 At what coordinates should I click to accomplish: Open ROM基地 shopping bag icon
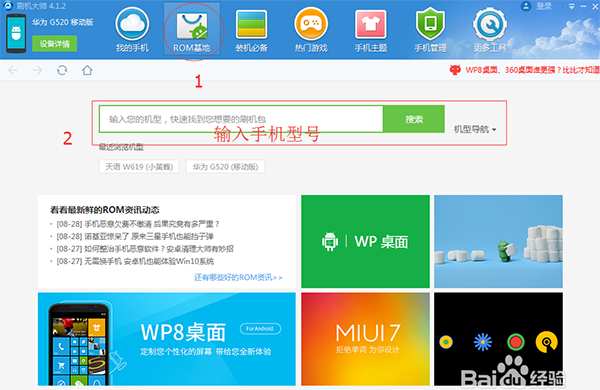192,26
